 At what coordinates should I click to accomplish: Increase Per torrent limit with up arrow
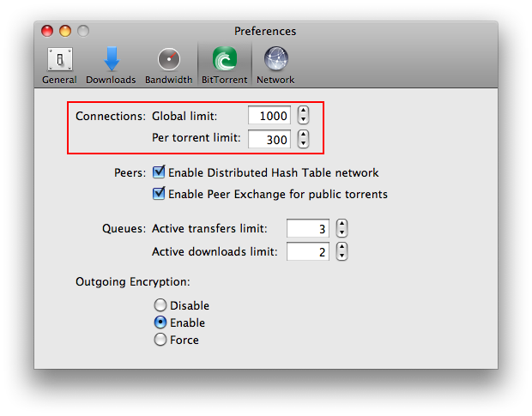click(303, 135)
